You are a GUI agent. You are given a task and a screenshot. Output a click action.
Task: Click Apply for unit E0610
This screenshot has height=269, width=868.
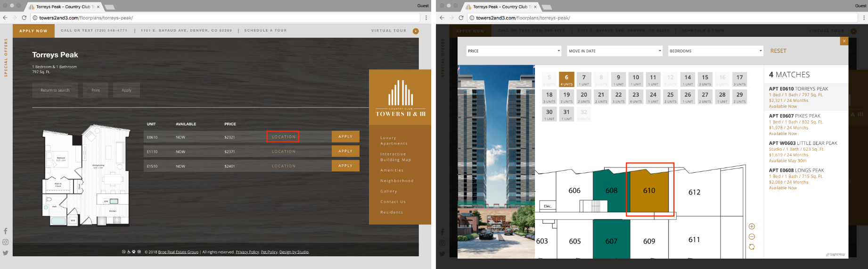click(345, 136)
